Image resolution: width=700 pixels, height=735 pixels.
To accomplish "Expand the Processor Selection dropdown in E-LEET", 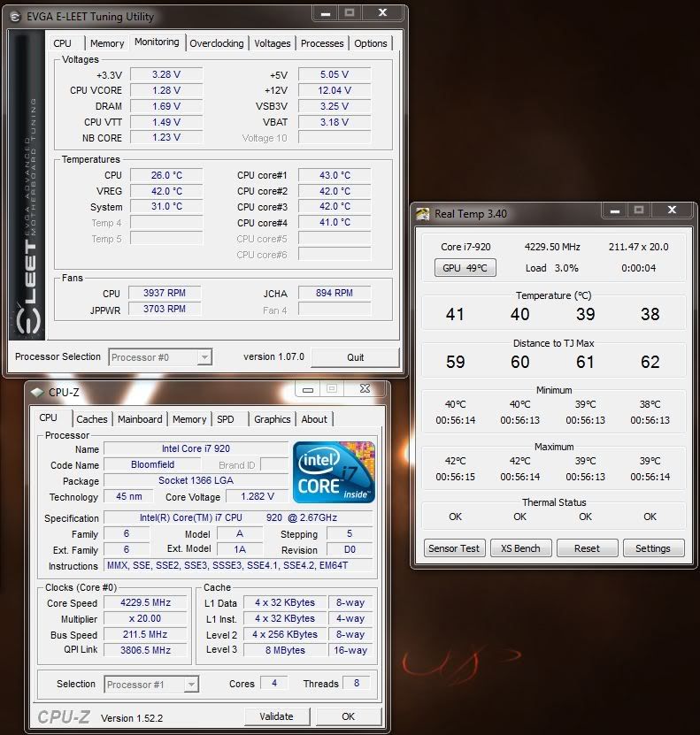I will tap(204, 357).
